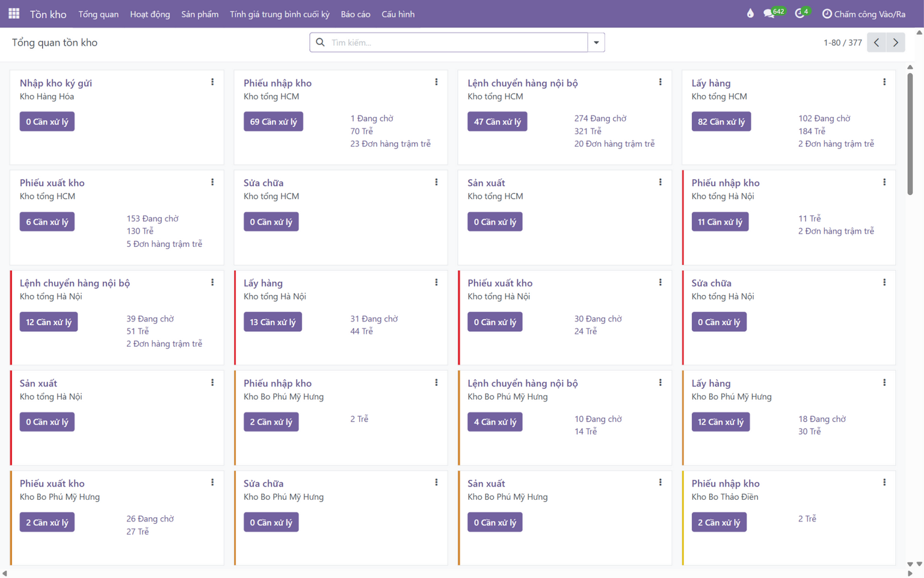Click the 1-80 / 377 pager counter

[842, 43]
